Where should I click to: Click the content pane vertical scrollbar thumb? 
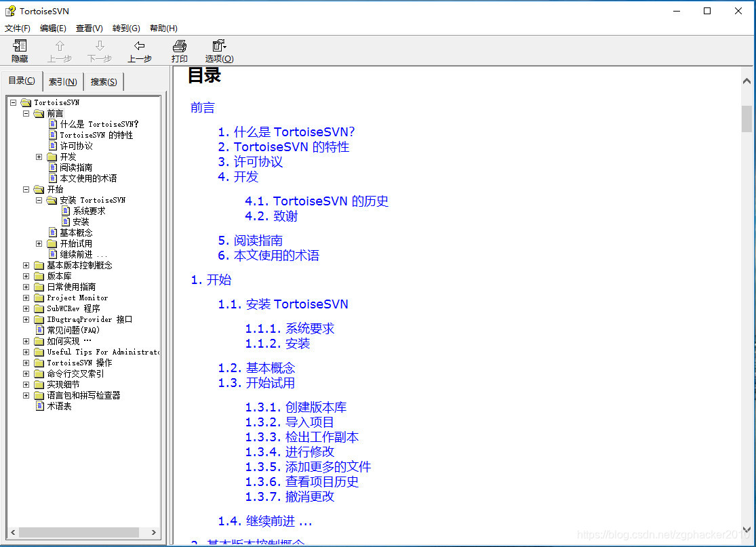(747, 119)
